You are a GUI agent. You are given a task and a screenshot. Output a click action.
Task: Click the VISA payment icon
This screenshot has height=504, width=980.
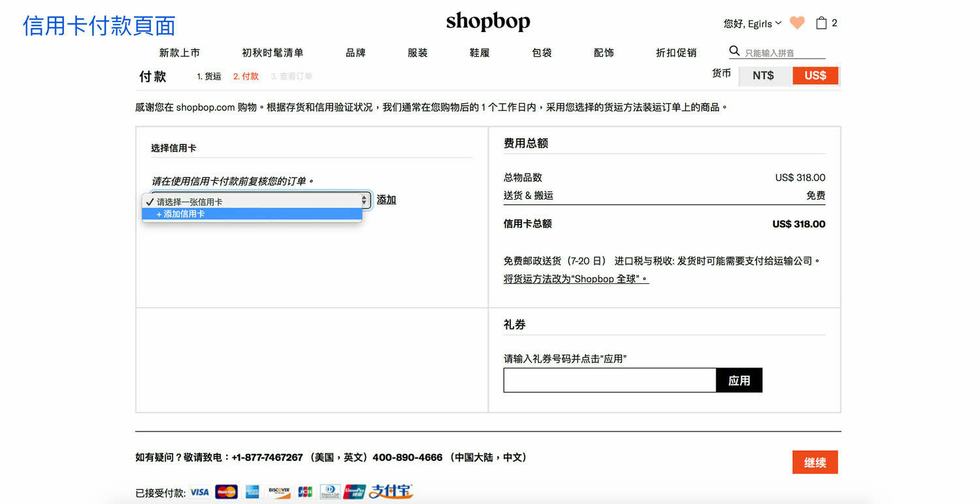199,492
